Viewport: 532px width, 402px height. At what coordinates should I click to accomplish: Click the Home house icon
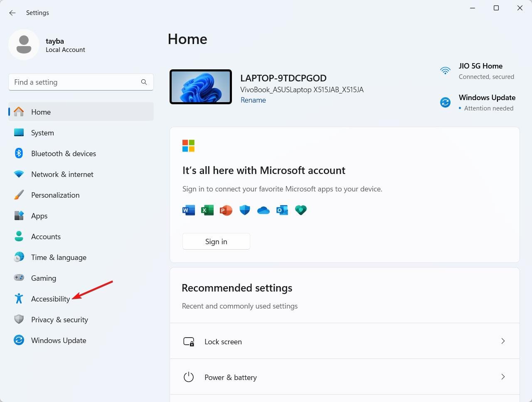tap(19, 112)
